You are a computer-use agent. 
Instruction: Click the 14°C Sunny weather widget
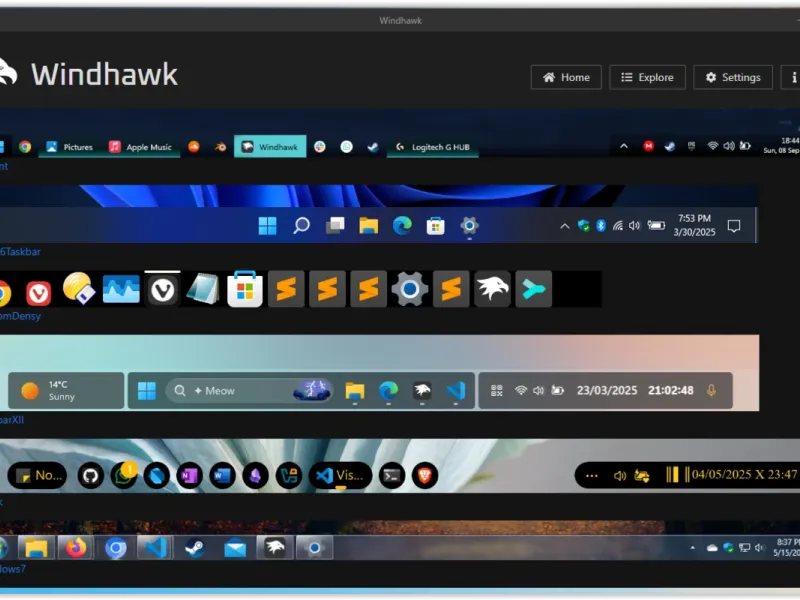coord(66,391)
